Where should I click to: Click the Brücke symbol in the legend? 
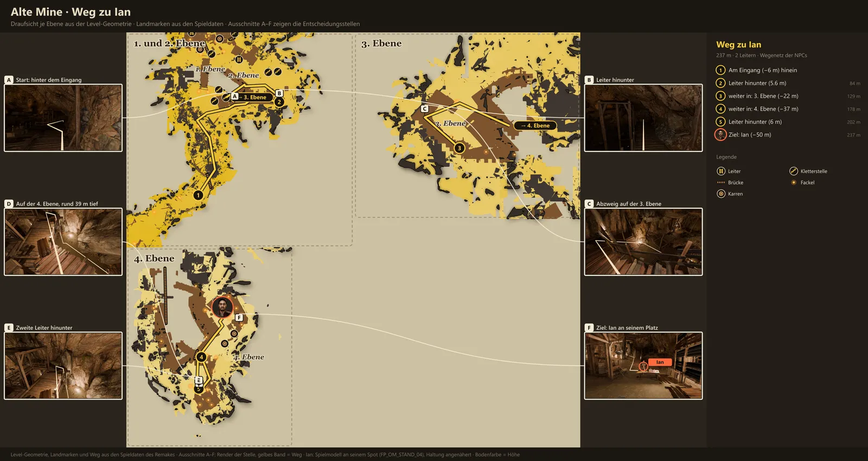pos(721,183)
